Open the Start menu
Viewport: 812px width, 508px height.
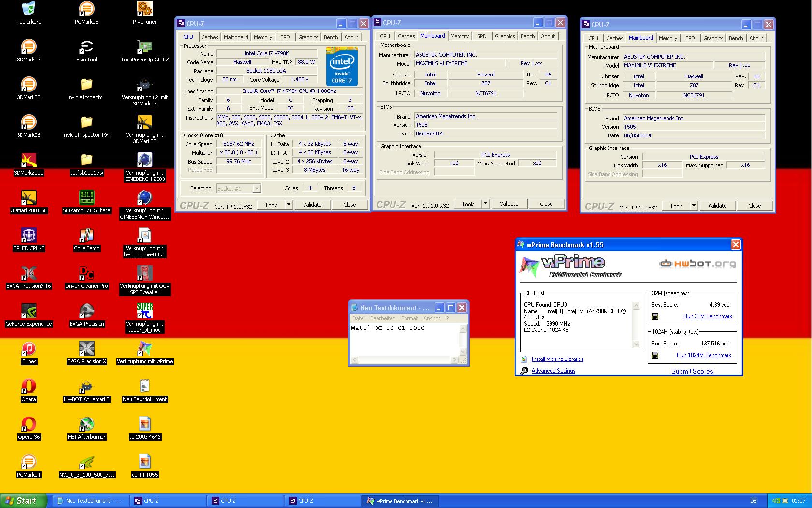tap(24, 501)
